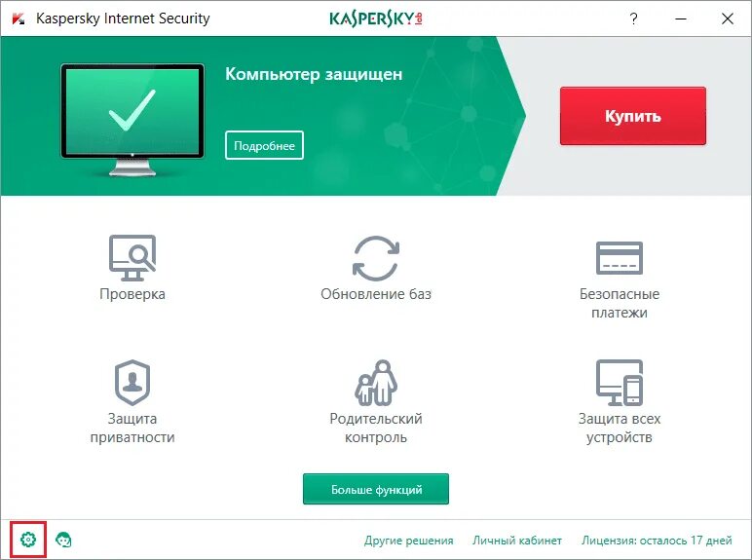The image size is (752, 560).
Task: Open the Родительский контроль family icon
Action: pos(376,383)
